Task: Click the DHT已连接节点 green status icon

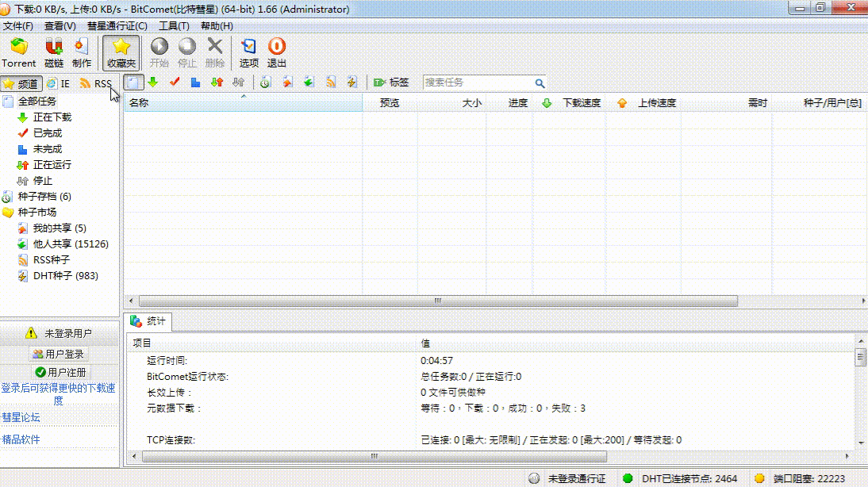Action: pos(628,479)
